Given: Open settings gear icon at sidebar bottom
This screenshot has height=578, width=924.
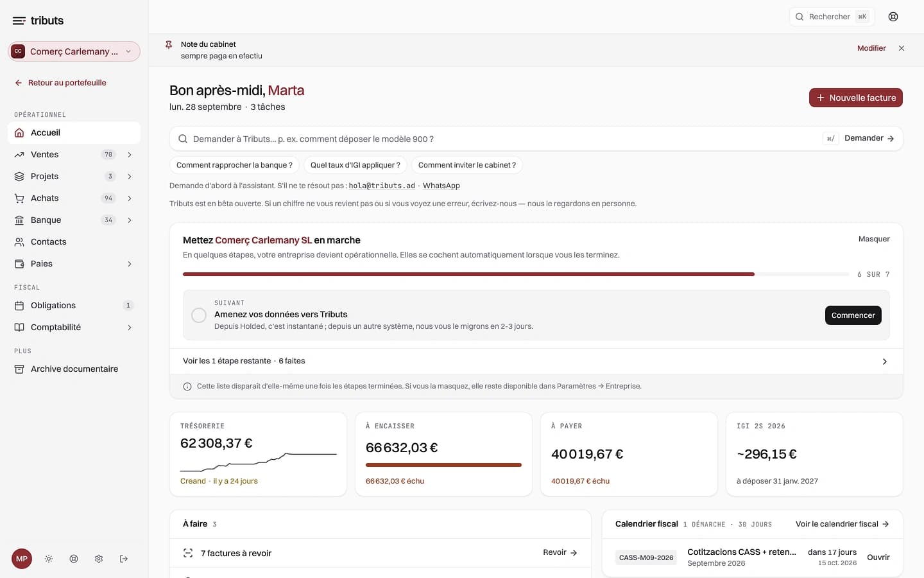Looking at the screenshot, I should 99,559.
